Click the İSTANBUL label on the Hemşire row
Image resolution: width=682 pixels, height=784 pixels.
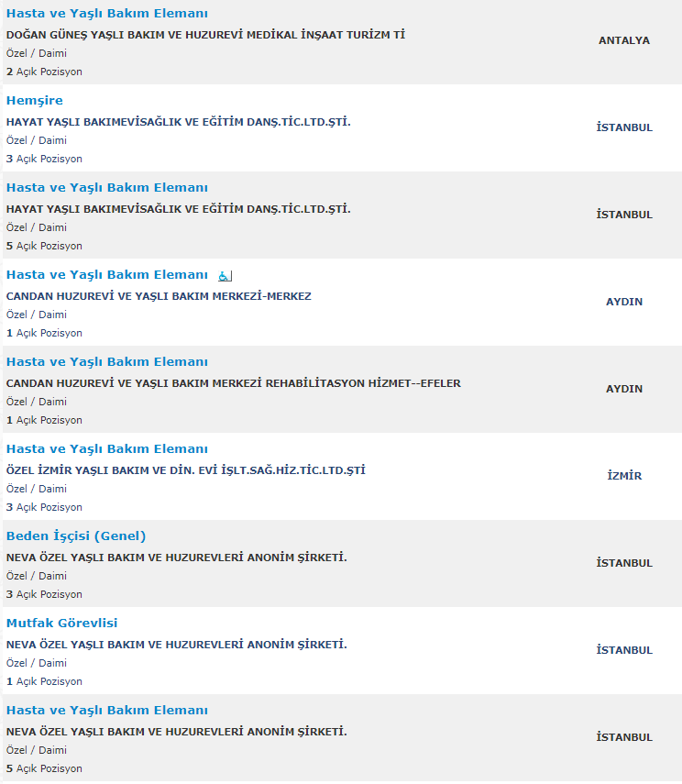624,127
